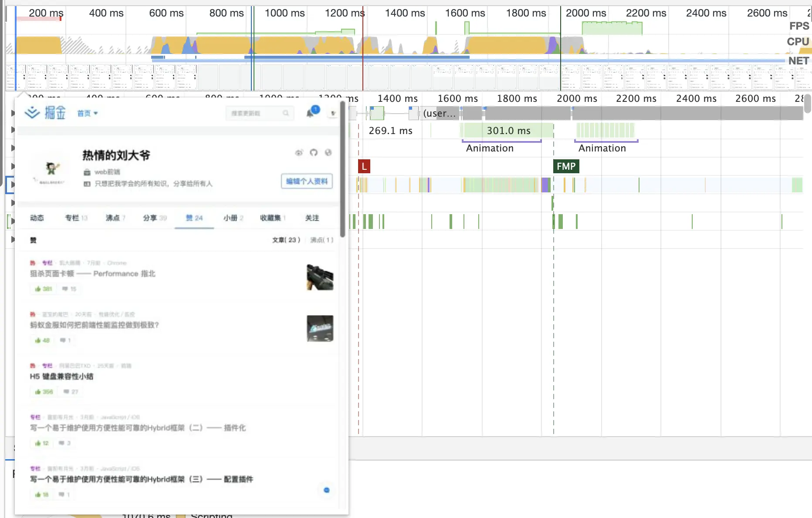Switch to the 关注 tab
Screen dimensions: 812x518
coord(312,218)
